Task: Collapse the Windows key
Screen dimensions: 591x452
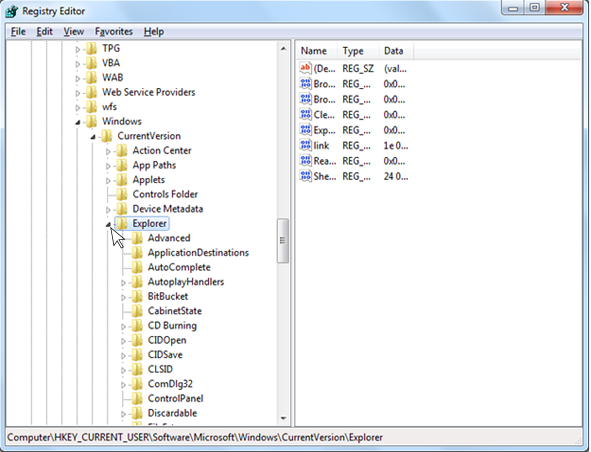Action: click(78, 122)
